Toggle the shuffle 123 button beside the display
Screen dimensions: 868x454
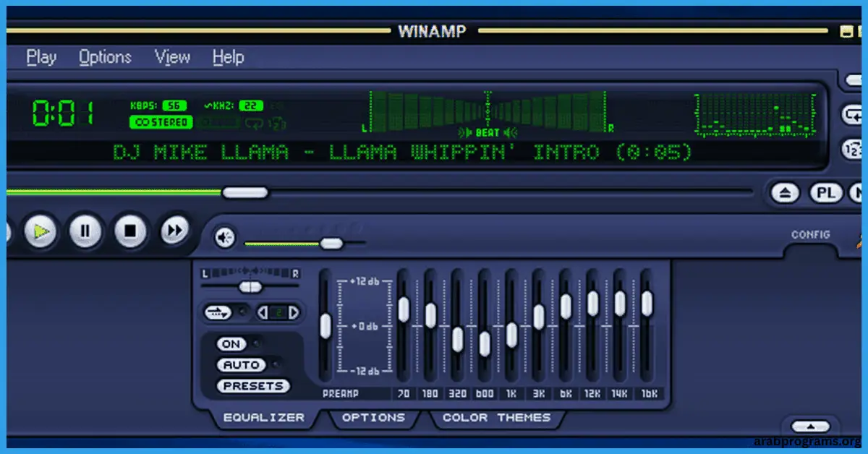(852, 149)
